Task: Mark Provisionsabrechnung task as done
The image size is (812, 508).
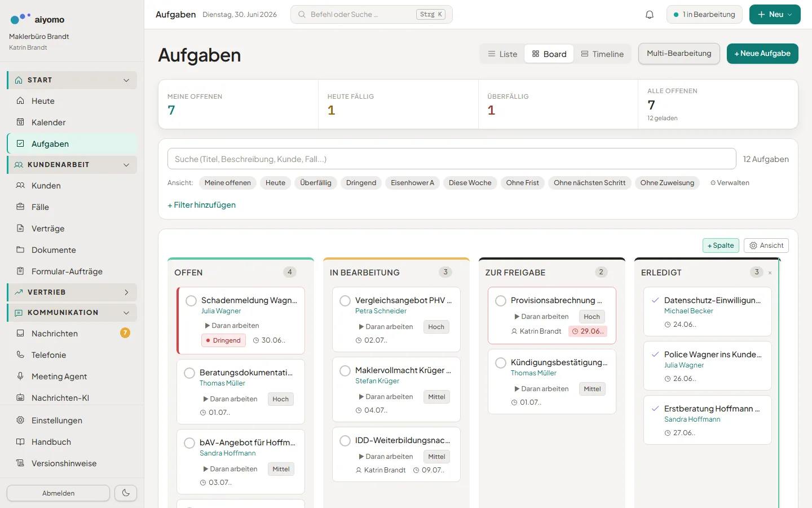Action: coord(501,301)
